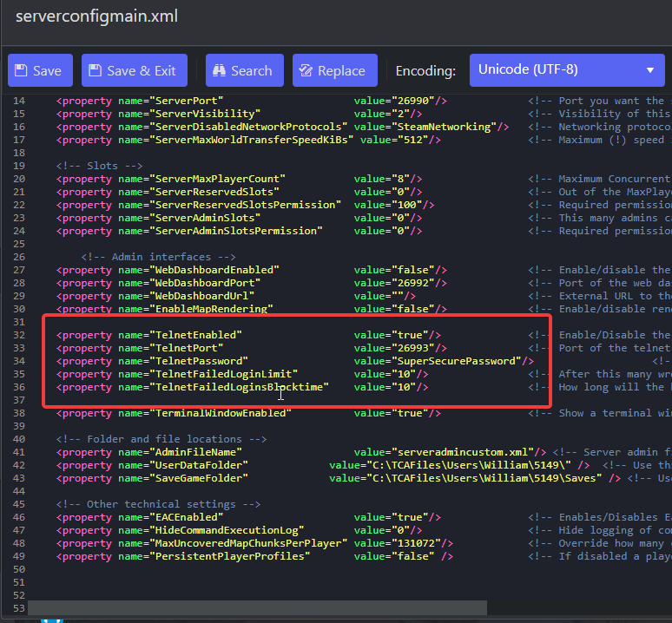Viewport: 672px width, 623px height.
Task: Click the PersistentPlayerProfiles value "false"
Action: [413, 557]
